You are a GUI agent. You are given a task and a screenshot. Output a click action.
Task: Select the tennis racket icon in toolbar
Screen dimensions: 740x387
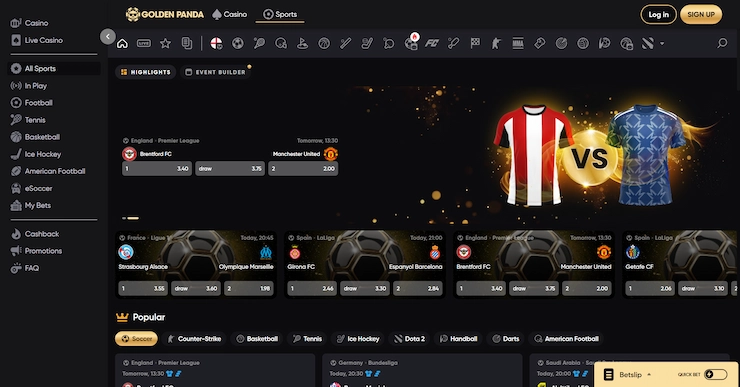click(x=259, y=43)
